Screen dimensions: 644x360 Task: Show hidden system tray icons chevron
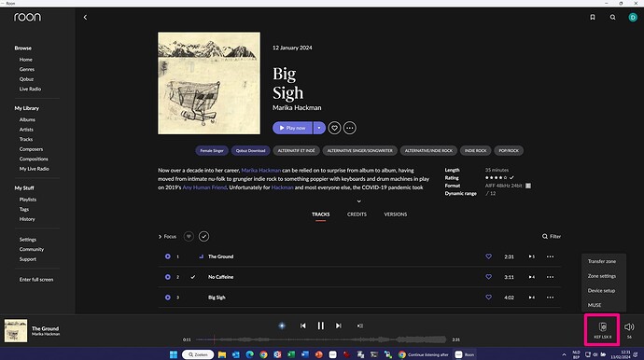pos(564,354)
